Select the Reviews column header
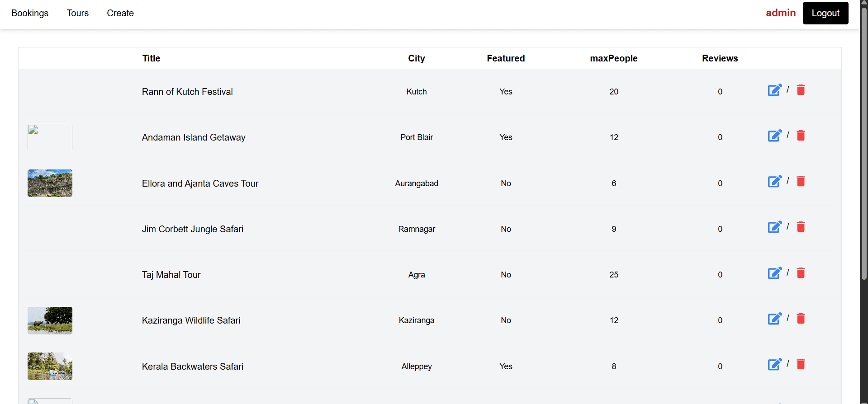 point(720,58)
